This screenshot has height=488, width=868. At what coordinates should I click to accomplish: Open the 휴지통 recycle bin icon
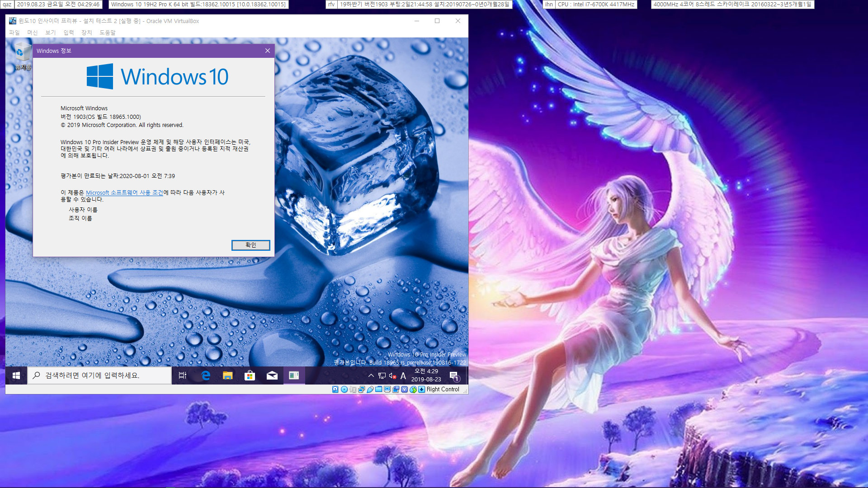pyautogui.click(x=22, y=56)
